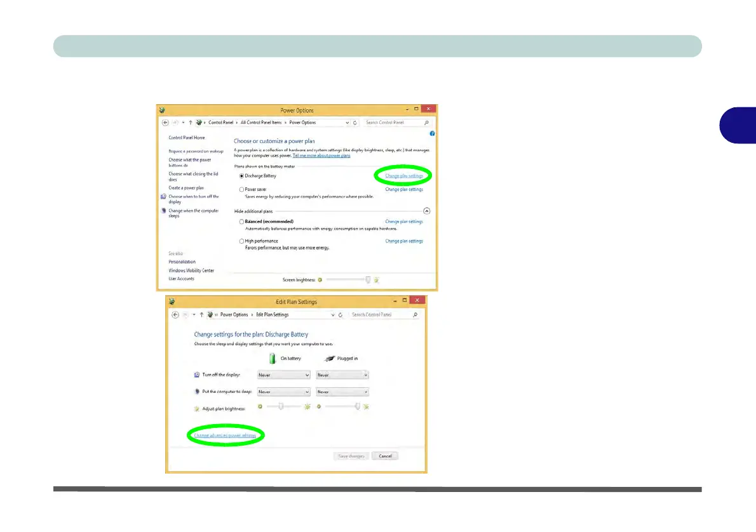The height and width of the screenshot is (532, 756).
Task: Refresh the Power Options address bar
Action: click(355, 123)
